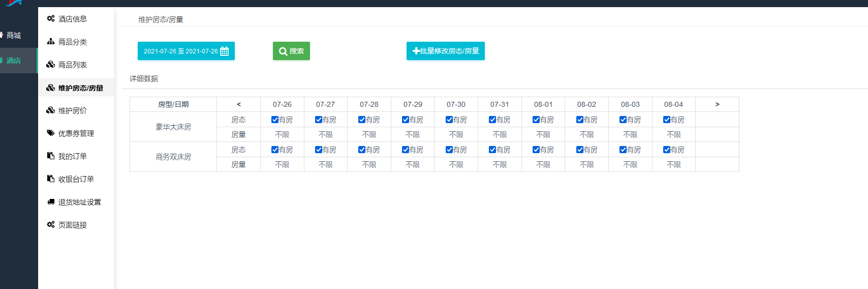Toggle 有房 for 商务双床房 on 08-03

[x=623, y=150]
